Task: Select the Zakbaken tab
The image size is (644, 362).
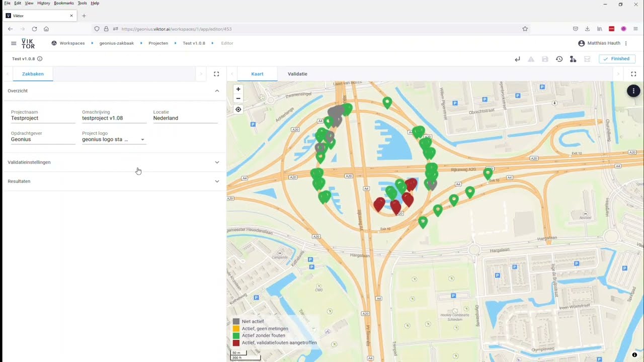Action: [x=33, y=74]
